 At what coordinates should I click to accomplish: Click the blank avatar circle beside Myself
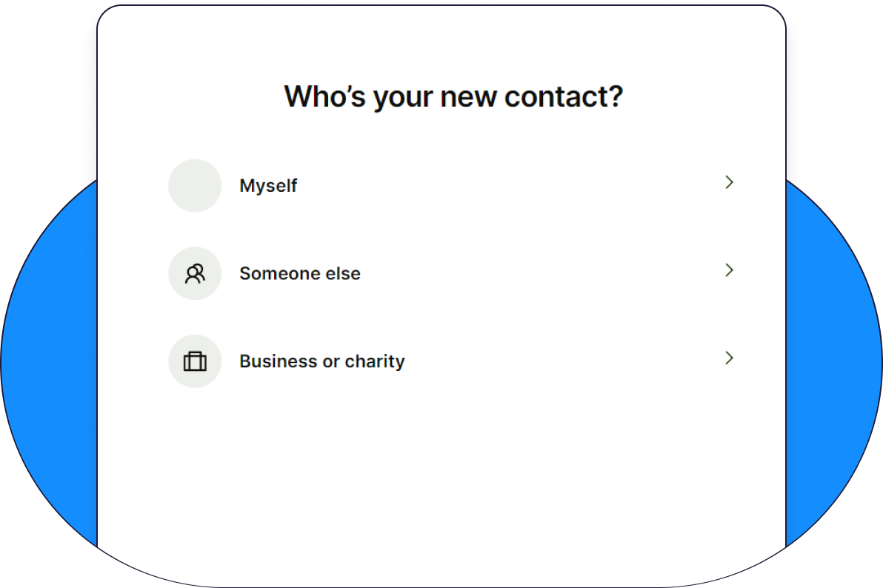(x=195, y=185)
